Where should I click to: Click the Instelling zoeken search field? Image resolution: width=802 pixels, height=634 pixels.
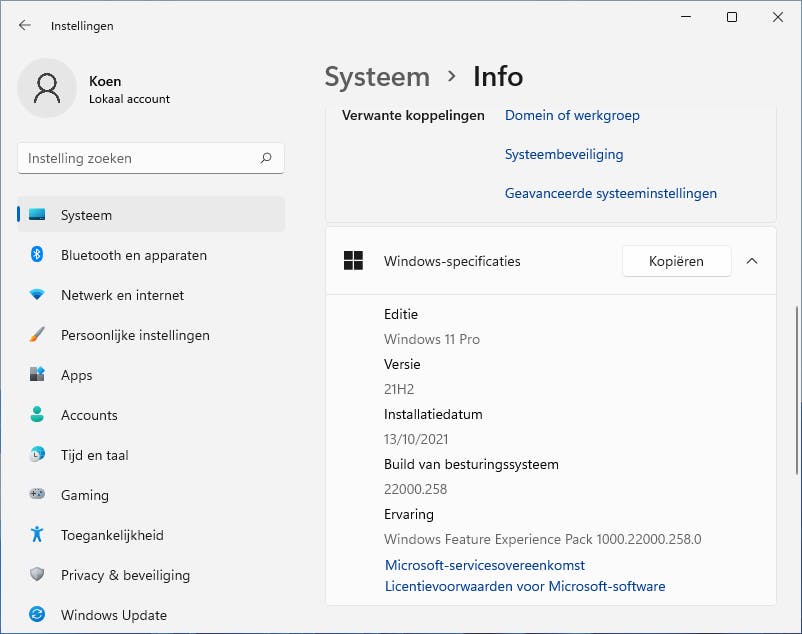140,158
